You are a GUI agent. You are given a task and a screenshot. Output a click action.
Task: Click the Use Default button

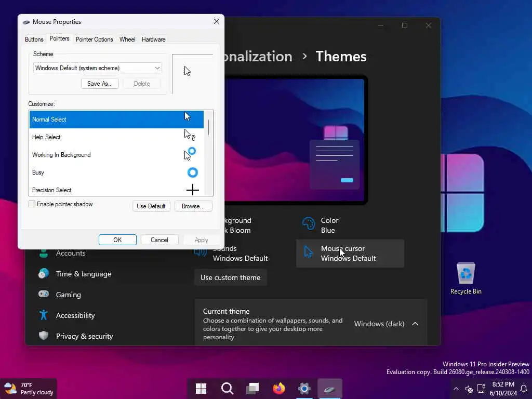click(151, 206)
